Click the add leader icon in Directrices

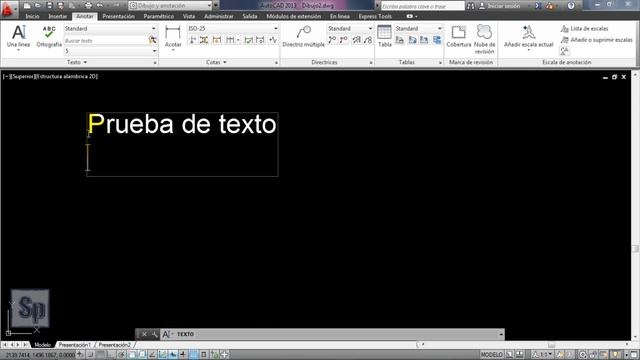pyautogui.click(x=332, y=40)
